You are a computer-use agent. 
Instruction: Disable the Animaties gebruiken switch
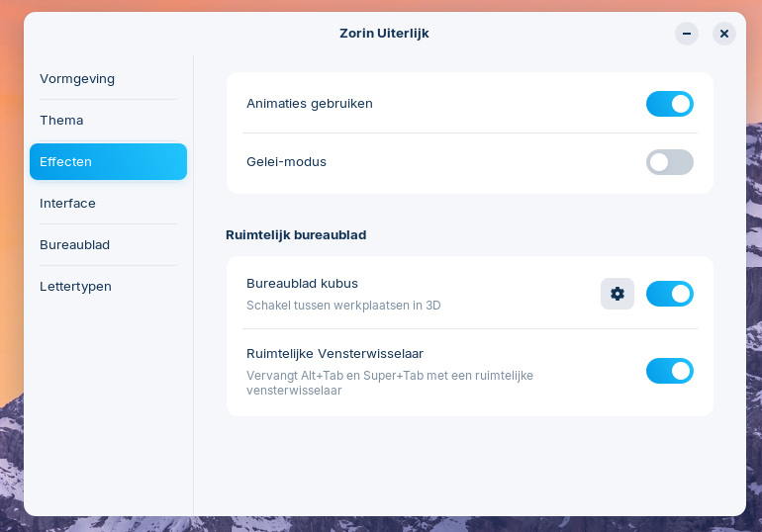(670, 104)
